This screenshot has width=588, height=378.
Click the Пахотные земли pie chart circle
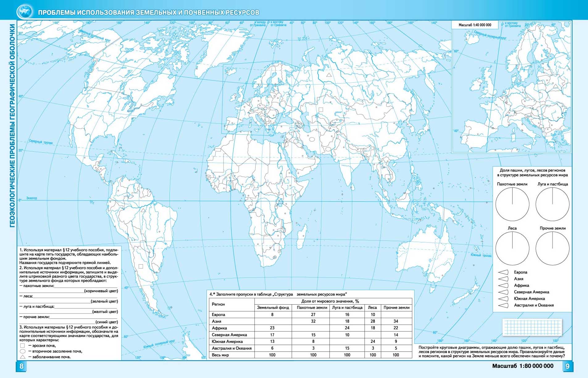[512, 204]
